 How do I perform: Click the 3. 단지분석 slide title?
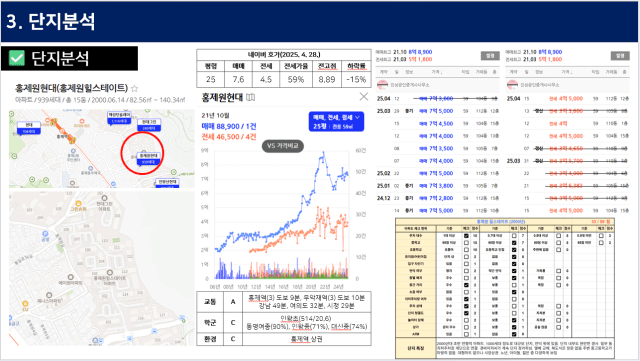[x=51, y=21]
